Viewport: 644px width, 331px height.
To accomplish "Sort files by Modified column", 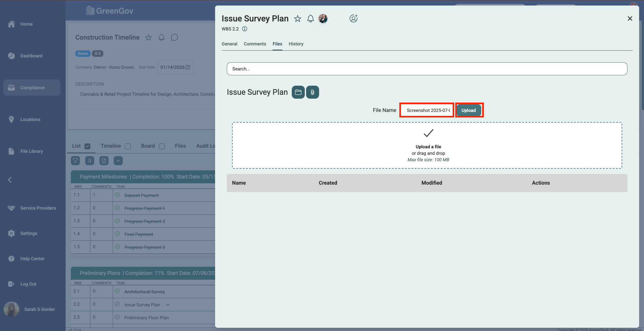I will pos(432,183).
